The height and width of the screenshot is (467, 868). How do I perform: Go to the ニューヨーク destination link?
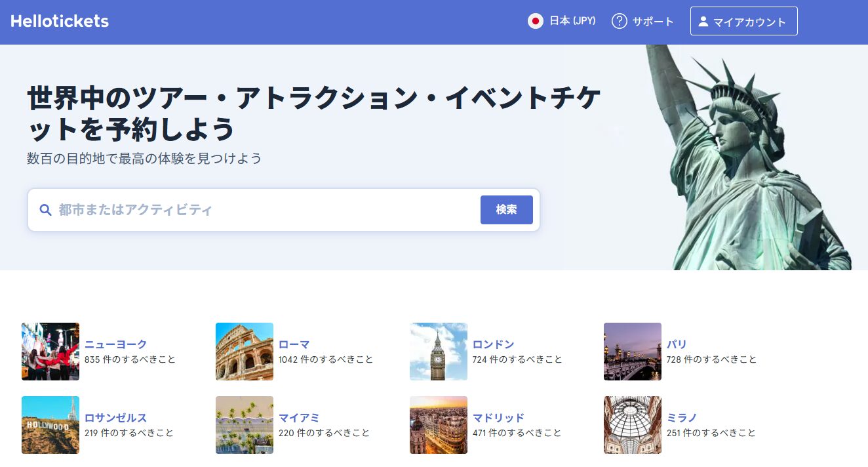(x=115, y=344)
